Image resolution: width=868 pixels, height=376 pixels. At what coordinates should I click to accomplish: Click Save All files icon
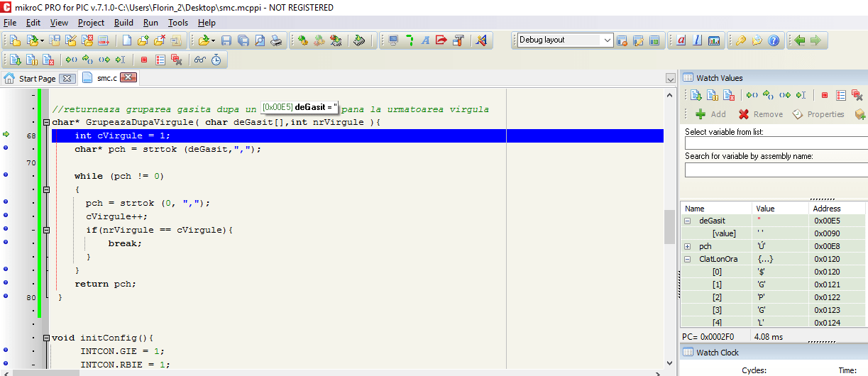pyautogui.click(x=243, y=40)
